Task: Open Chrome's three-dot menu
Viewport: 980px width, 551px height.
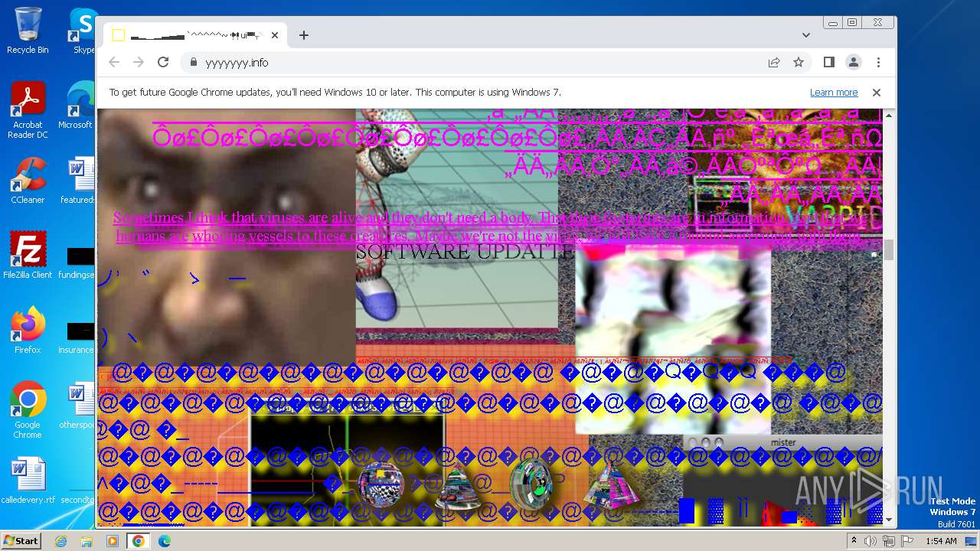Action: click(x=878, y=62)
